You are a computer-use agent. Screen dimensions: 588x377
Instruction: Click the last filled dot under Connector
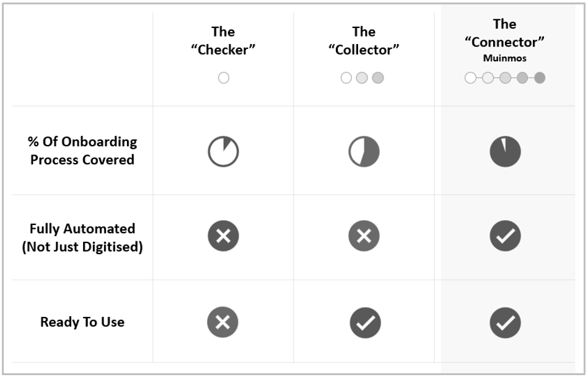(x=540, y=78)
